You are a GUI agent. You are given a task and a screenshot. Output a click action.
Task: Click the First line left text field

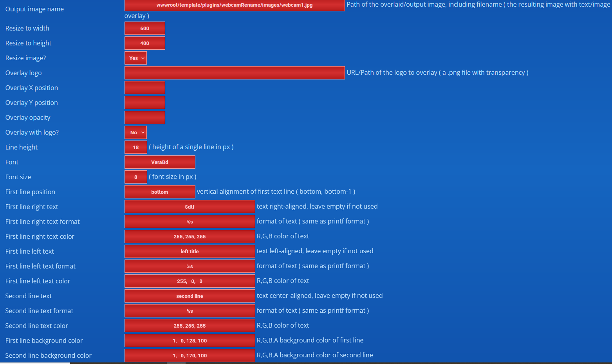[x=190, y=251]
